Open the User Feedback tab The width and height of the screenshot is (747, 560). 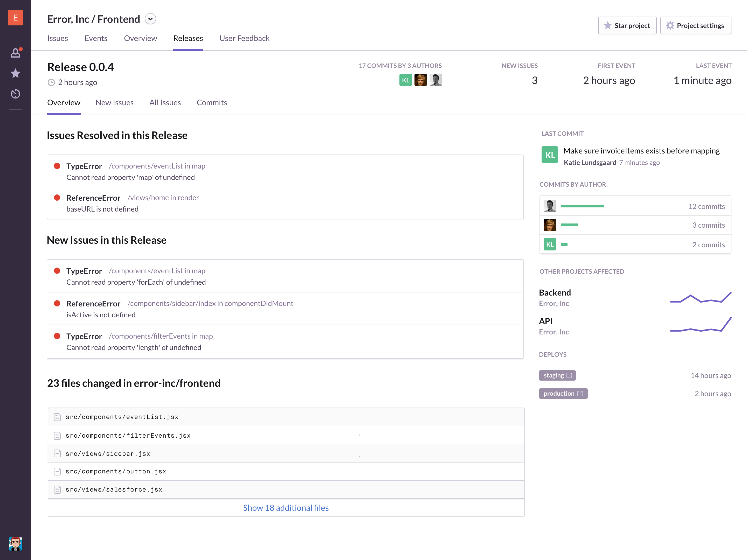point(245,38)
